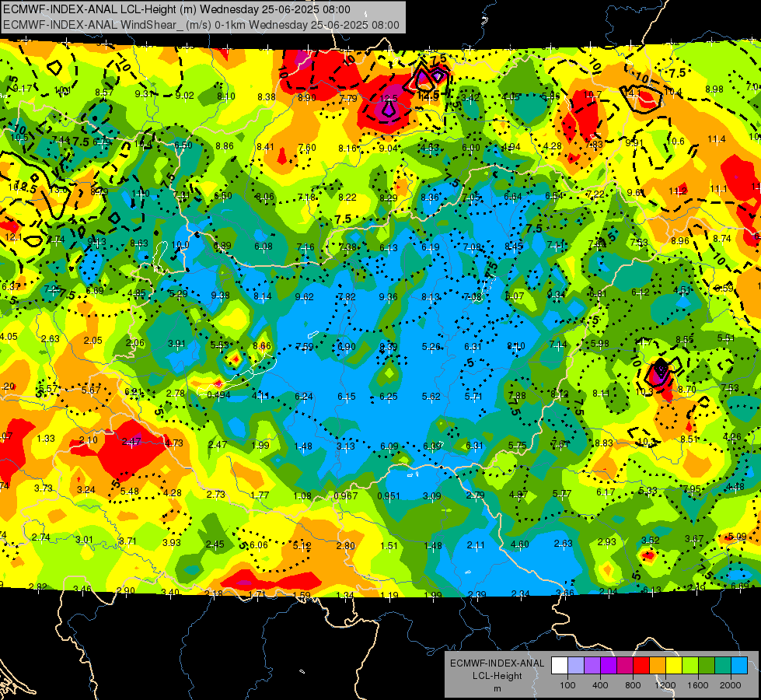Screen dimensions: 761x700
Task: Click the map value 11.4
Action: click(x=717, y=139)
